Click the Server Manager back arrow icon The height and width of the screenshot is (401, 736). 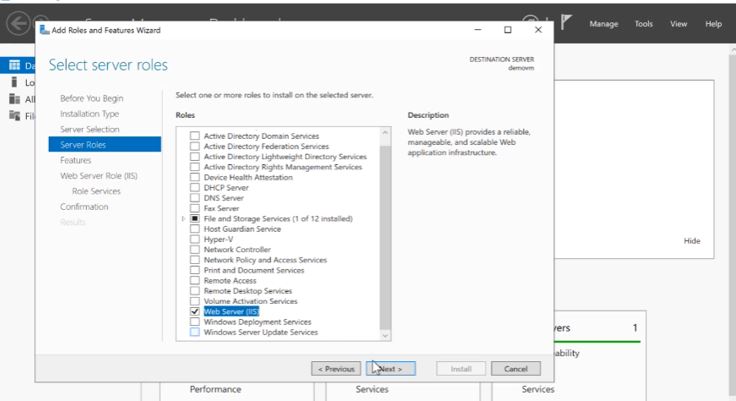(x=18, y=23)
